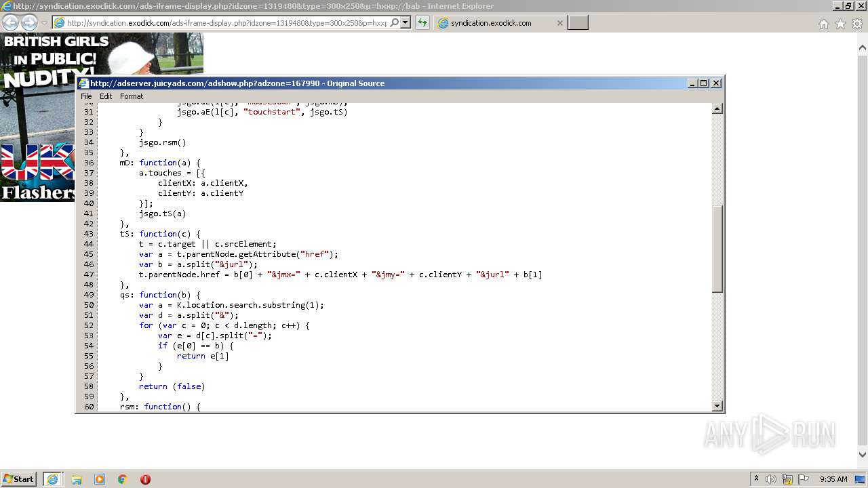Click the source viewer vertical scrollbar thumb
The image size is (868, 488).
pos(717,248)
